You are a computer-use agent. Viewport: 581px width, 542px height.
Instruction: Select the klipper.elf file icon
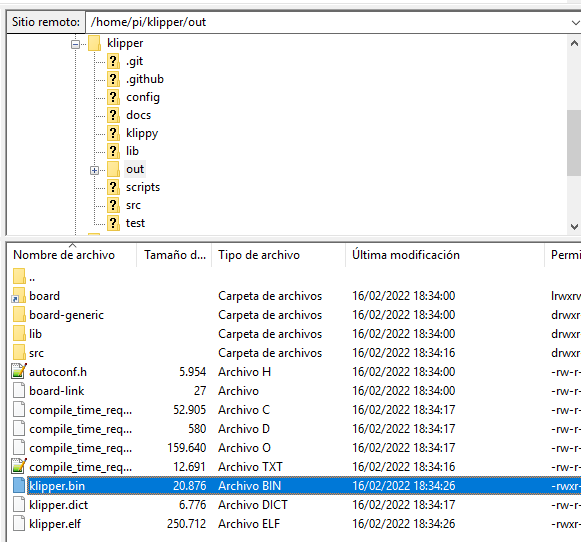[19, 524]
